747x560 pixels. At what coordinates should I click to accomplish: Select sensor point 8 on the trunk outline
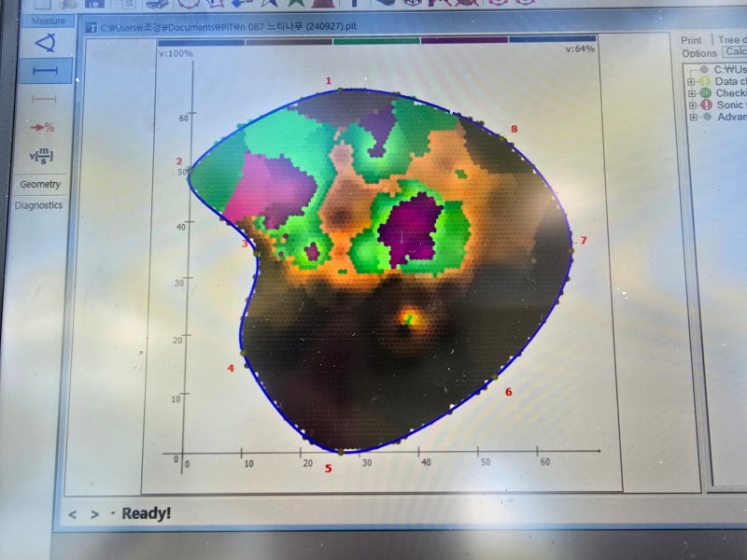pos(502,138)
